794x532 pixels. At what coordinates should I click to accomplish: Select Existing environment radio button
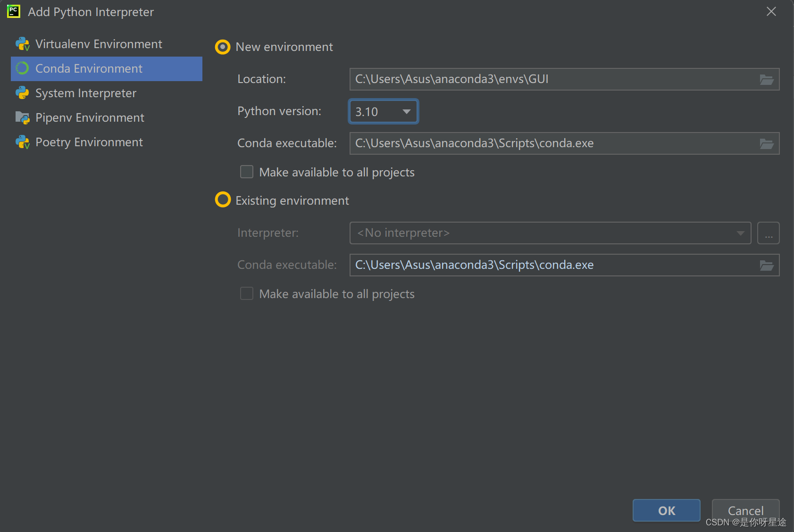[x=223, y=199]
